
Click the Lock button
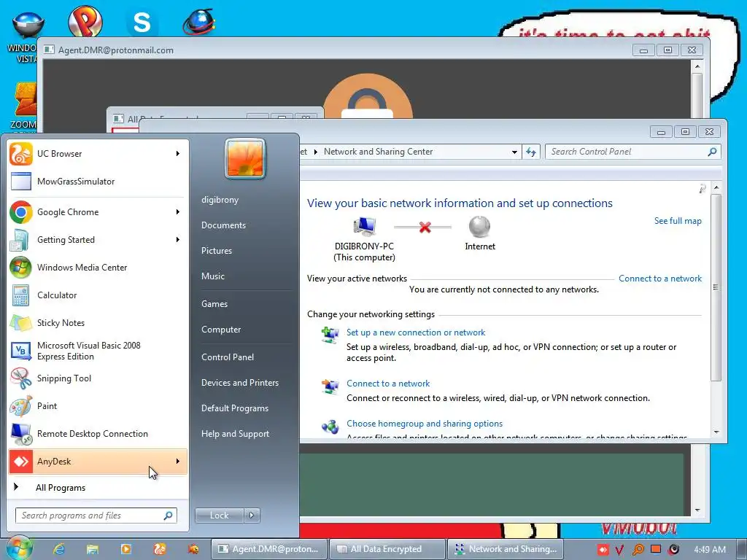219,516
